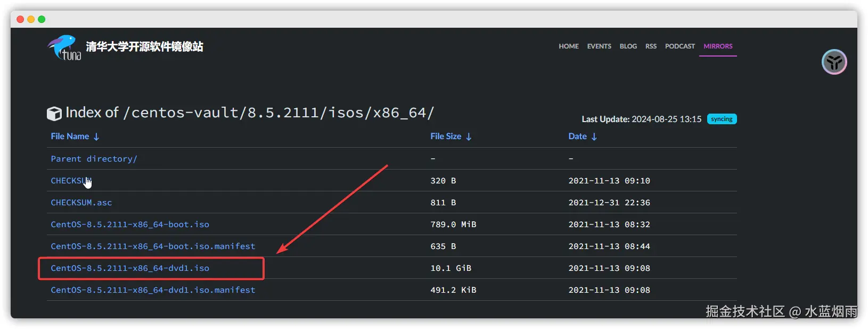Open the HOME menu item
Viewport: 868px width, 329px height.
point(569,46)
